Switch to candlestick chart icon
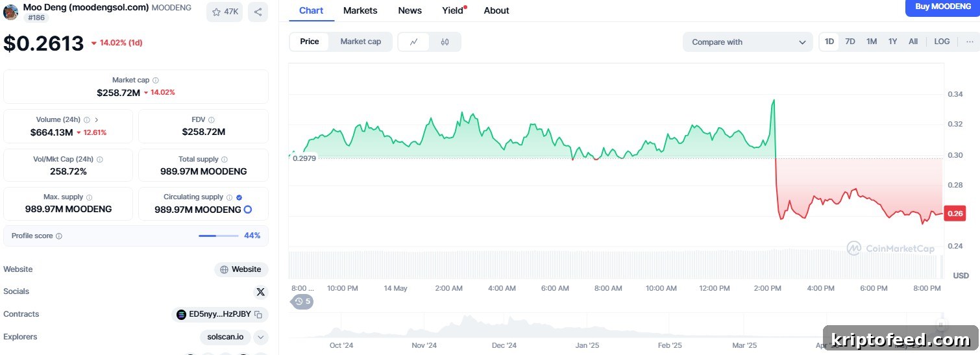The height and width of the screenshot is (355, 980). tap(445, 42)
